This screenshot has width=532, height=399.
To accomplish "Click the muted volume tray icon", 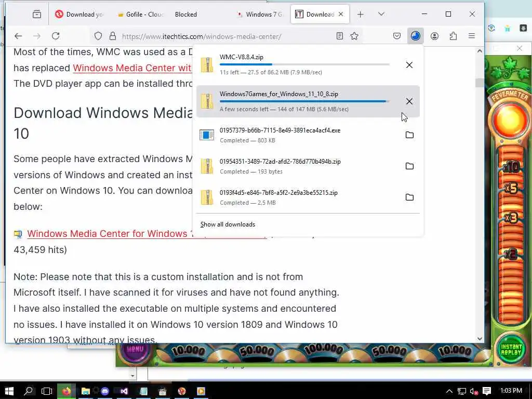I will click(x=474, y=391).
